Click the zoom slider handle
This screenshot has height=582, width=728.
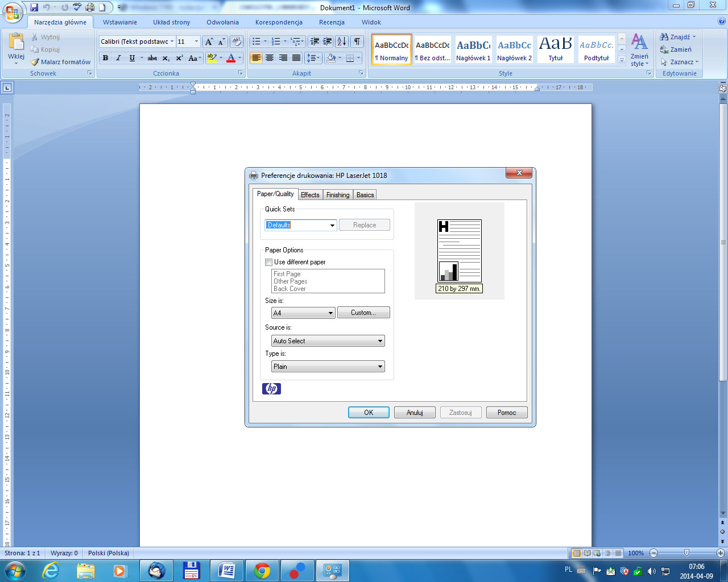click(x=686, y=553)
